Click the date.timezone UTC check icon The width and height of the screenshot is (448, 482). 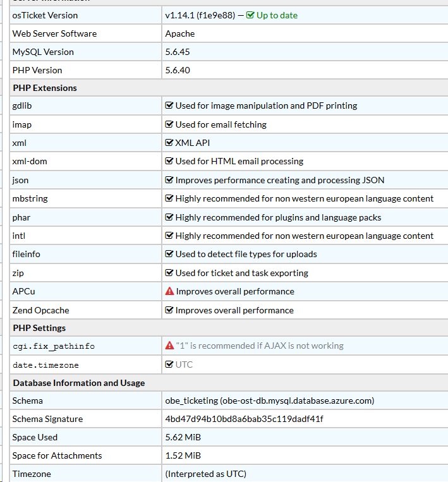click(x=169, y=365)
